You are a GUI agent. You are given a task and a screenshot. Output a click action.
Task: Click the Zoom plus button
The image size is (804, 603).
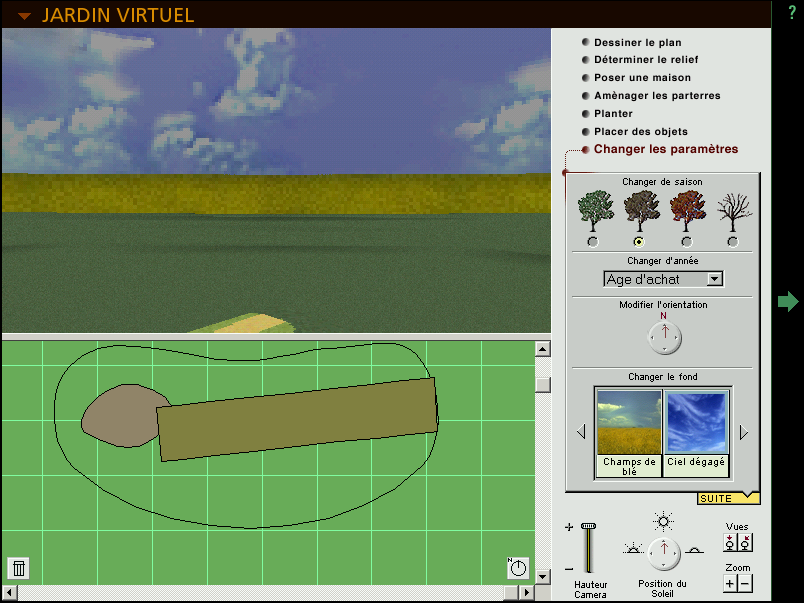click(x=730, y=583)
